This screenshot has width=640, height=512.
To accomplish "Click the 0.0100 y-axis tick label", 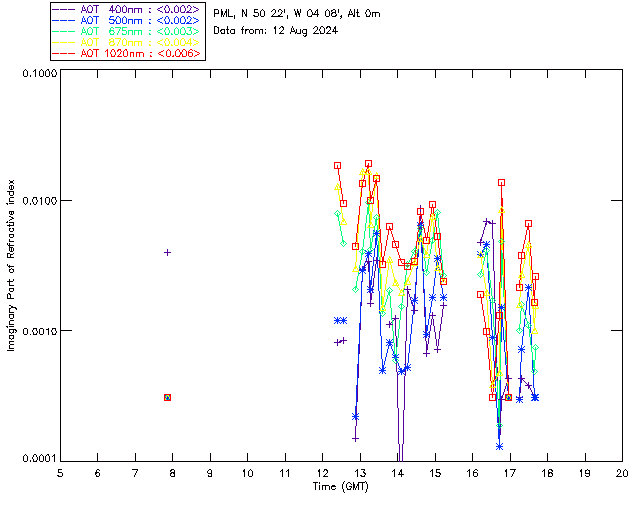I will click(x=38, y=202).
